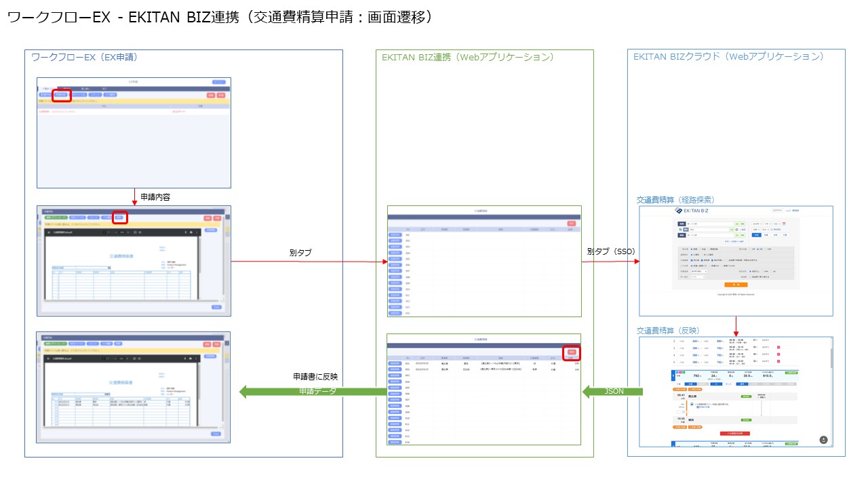Click the 別タブ（SSO）arrow label
The image size is (868, 488).
611,251
